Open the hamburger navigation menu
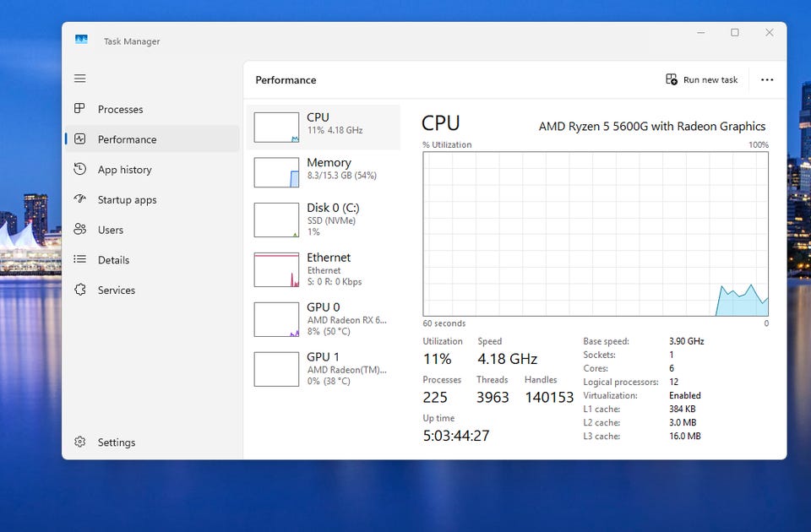 coord(79,79)
